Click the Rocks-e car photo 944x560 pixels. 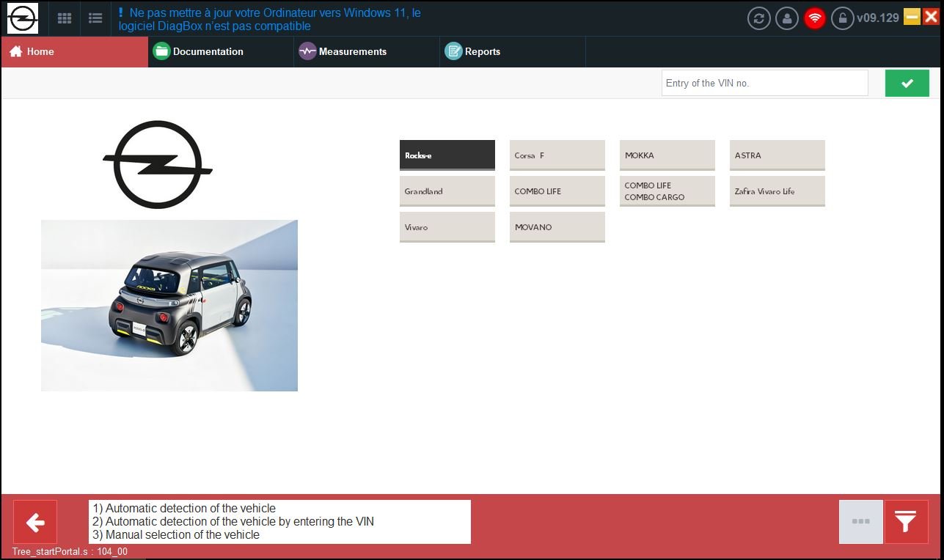[x=169, y=306]
